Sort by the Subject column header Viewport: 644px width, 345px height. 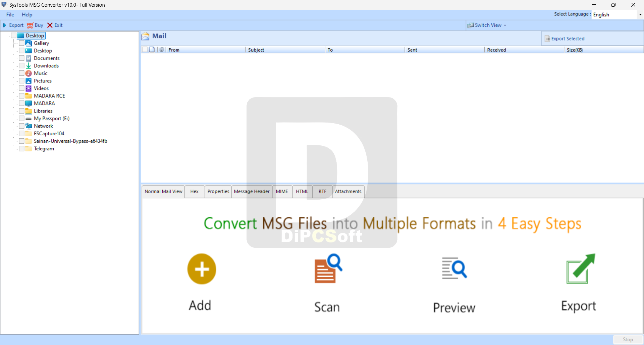pos(285,50)
